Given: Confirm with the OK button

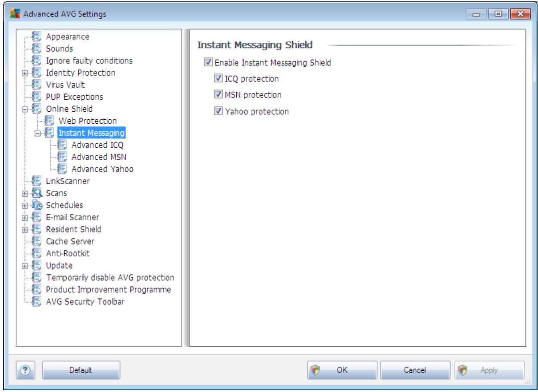Looking at the screenshot, I should click(x=342, y=370).
